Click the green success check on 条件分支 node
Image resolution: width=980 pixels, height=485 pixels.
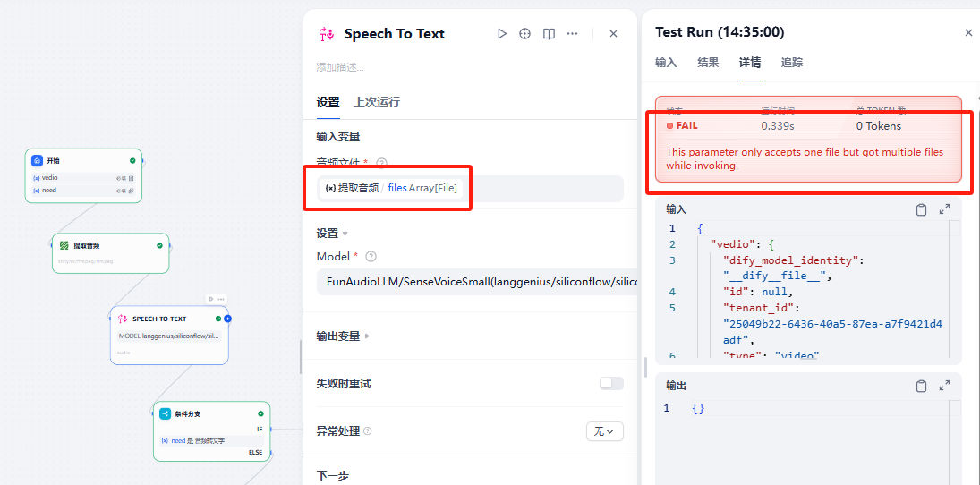[x=260, y=413]
